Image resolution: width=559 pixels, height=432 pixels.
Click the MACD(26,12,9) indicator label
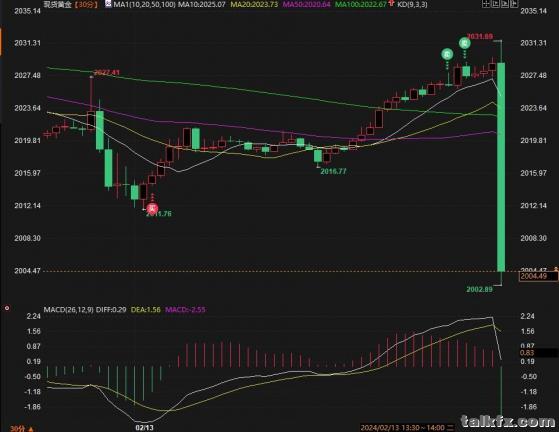pos(68,309)
